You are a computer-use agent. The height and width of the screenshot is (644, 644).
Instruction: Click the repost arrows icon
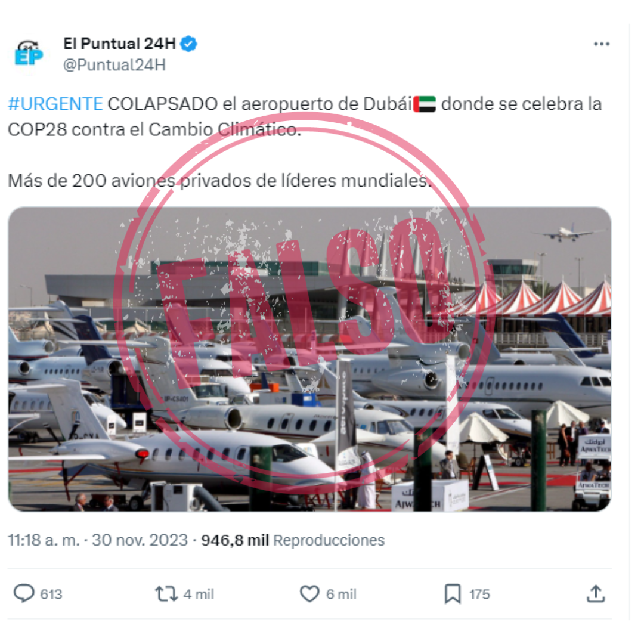pos(166,594)
